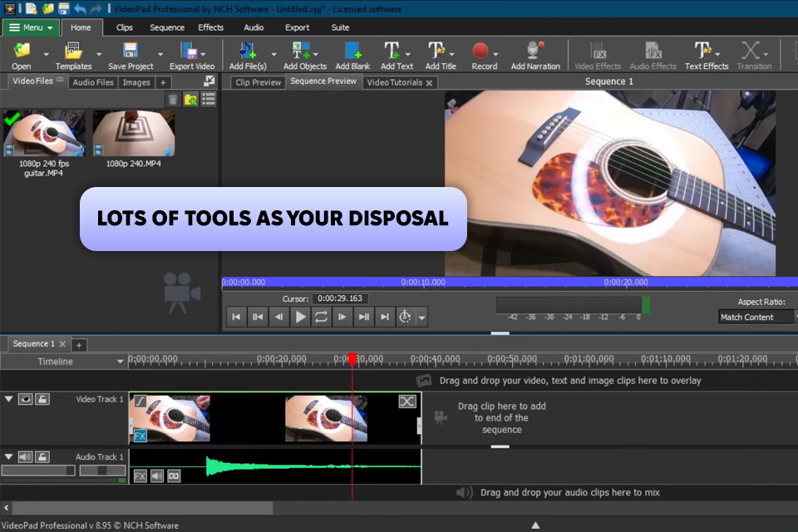
Task: Add a new sequence tab
Action: [x=79, y=345]
